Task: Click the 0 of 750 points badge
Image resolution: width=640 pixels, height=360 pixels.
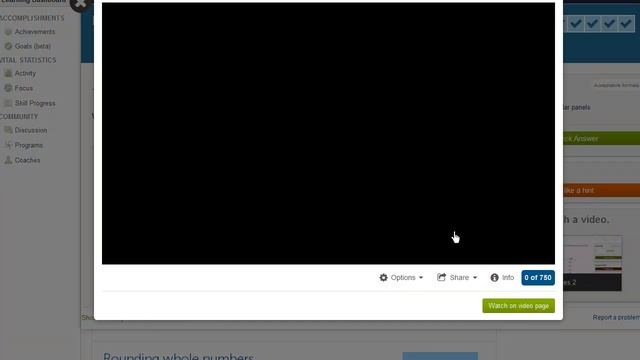Action: point(538,278)
